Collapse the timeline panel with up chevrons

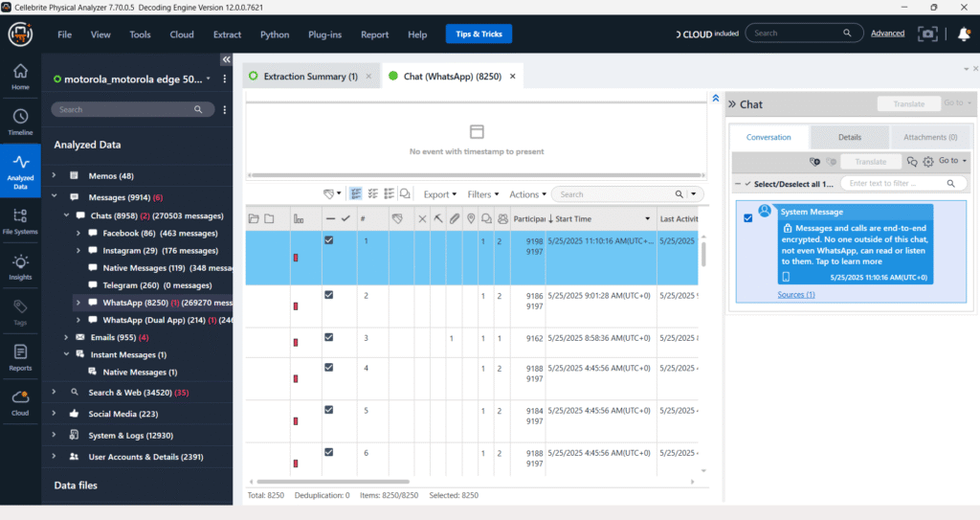point(716,99)
